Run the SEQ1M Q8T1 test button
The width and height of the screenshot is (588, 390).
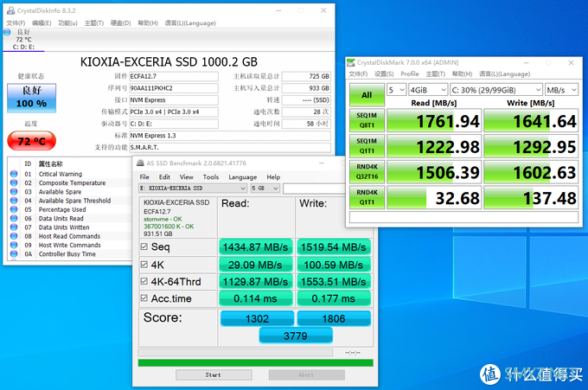367,120
